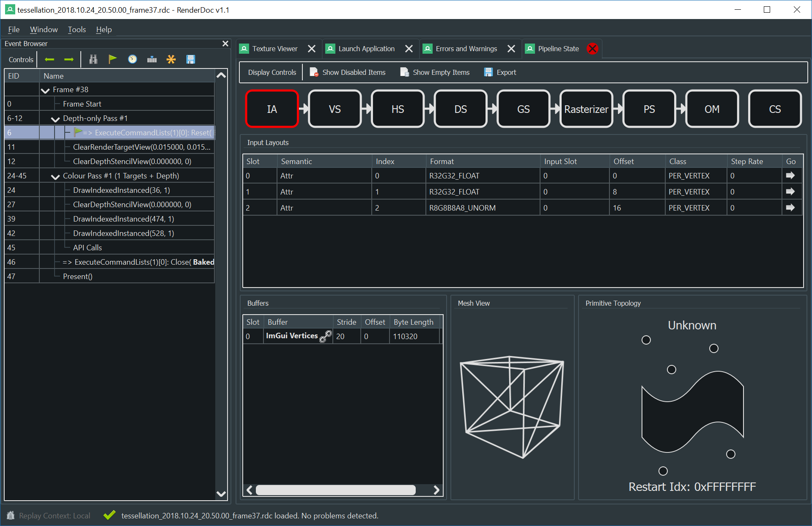Screen dimensions: 812x526
Task: Open the find events search with binoculars icon
Action: coord(93,59)
